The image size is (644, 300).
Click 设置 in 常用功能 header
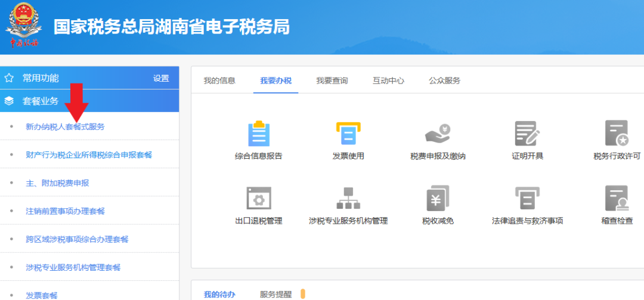point(161,79)
